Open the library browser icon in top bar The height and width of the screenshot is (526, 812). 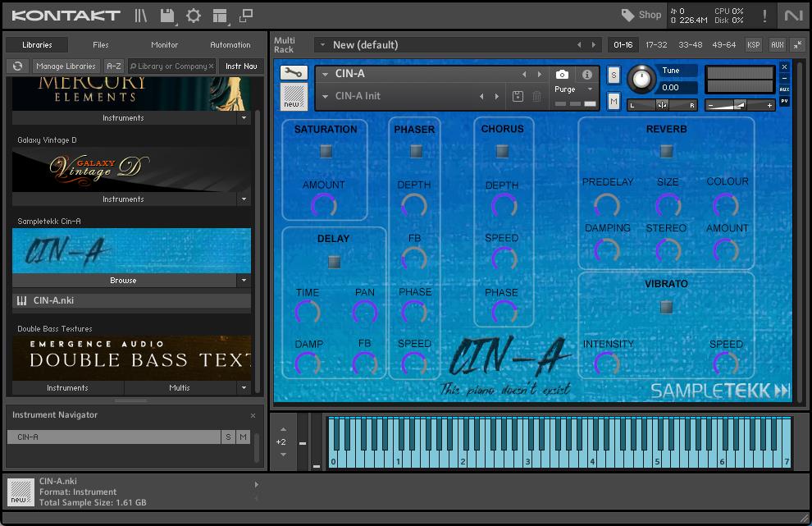pos(141,16)
